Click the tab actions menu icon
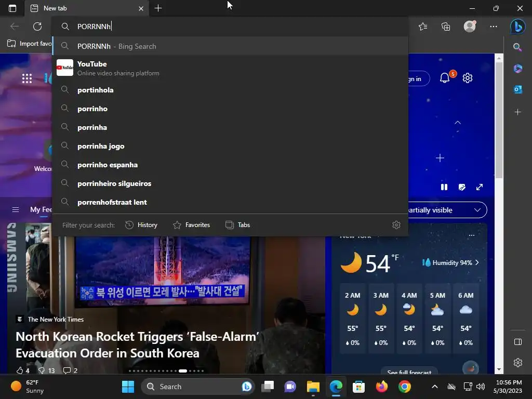 [12, 8]
